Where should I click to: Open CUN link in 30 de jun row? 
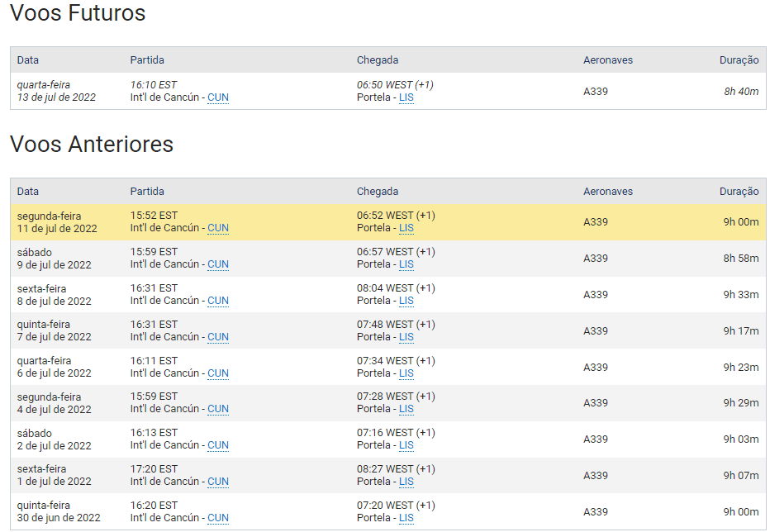(x=218, y=518)
